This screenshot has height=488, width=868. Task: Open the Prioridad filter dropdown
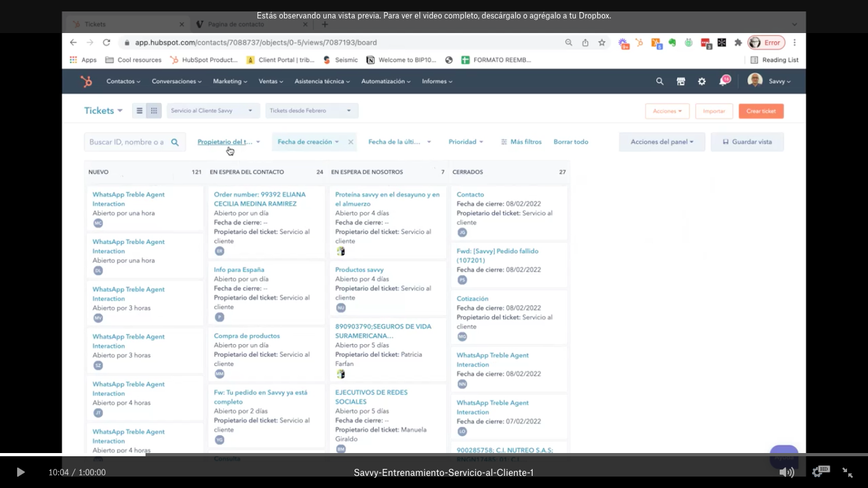[466, 142]
